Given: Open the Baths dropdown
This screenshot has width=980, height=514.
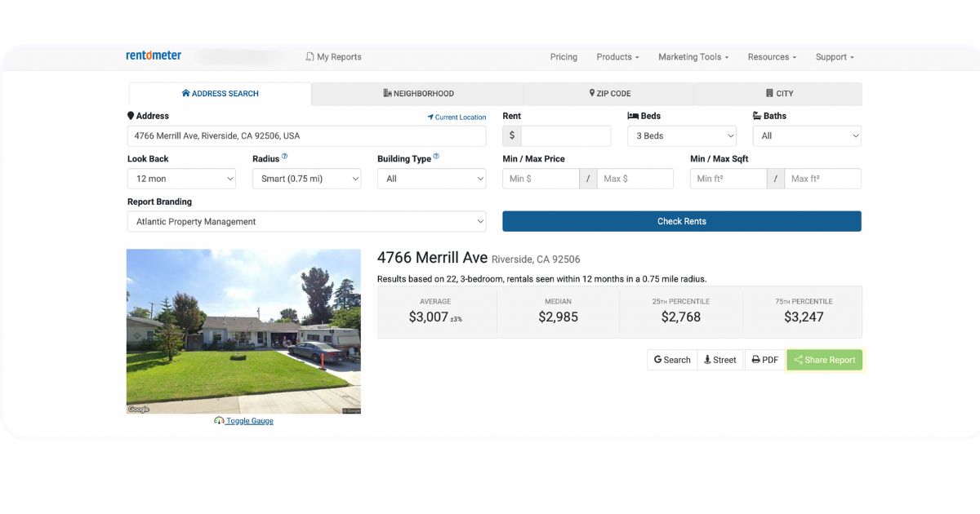Looking at the screenshot, I should pyautogui.click(x=806, y=136).
